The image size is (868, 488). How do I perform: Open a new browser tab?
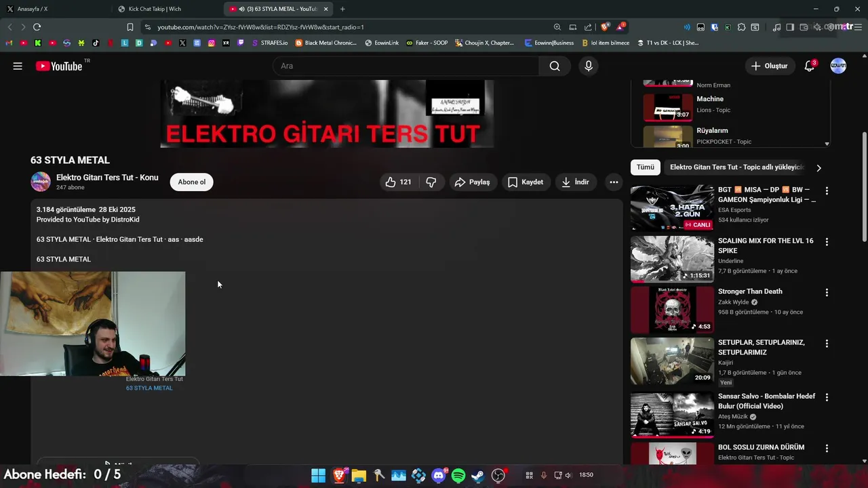tap(342, 9)
